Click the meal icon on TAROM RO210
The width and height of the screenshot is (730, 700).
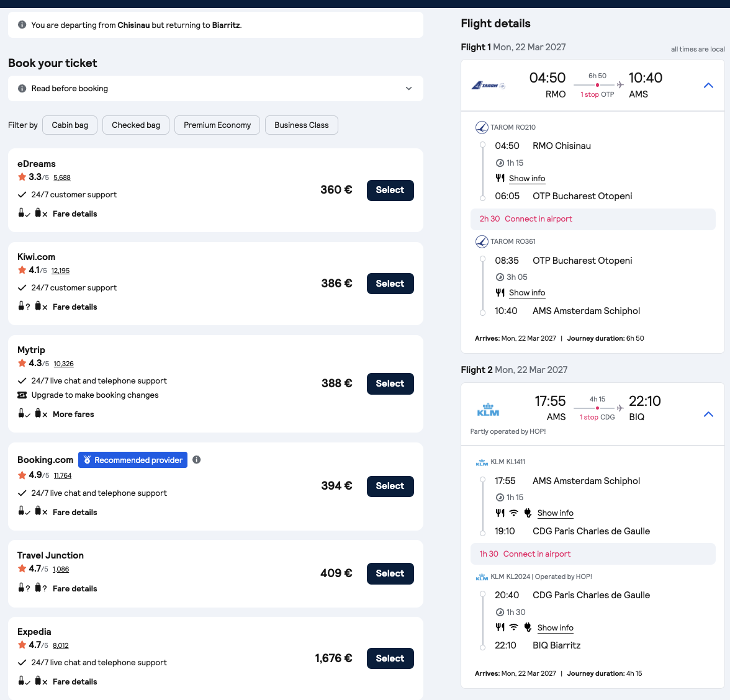[x=500, y=177]
